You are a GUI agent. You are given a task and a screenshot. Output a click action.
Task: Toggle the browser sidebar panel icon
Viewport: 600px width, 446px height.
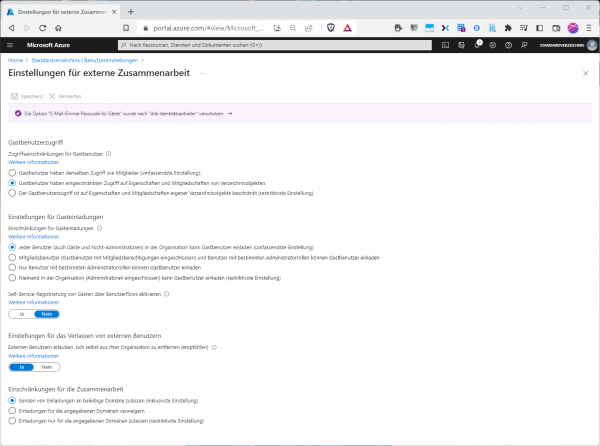(540, 28)
